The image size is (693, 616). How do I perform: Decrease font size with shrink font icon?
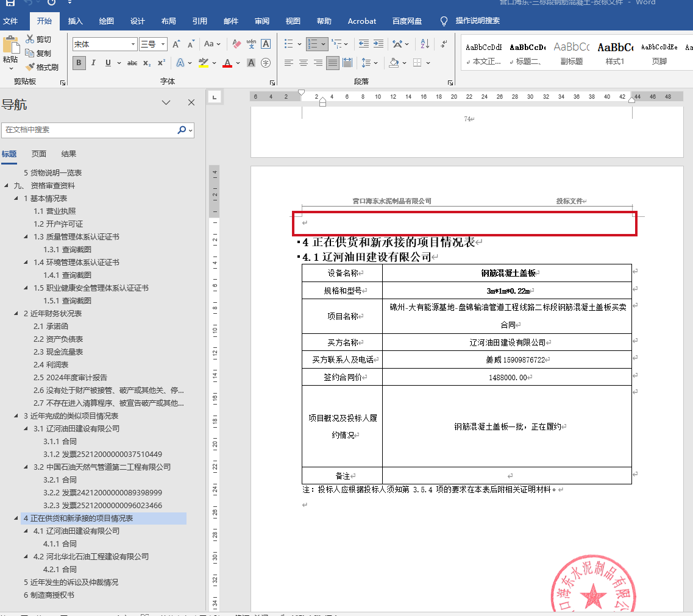coord(191,44)
